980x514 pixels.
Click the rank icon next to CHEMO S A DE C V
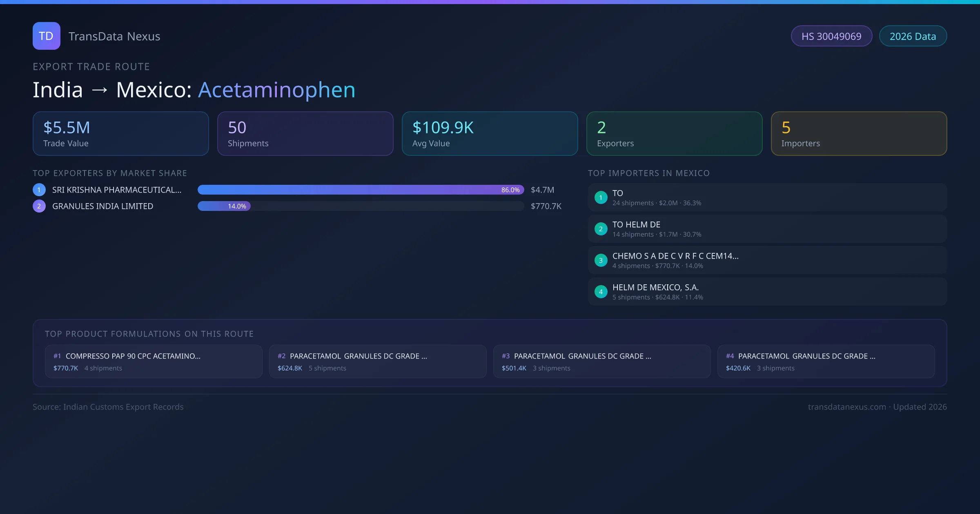pos(601,260)
